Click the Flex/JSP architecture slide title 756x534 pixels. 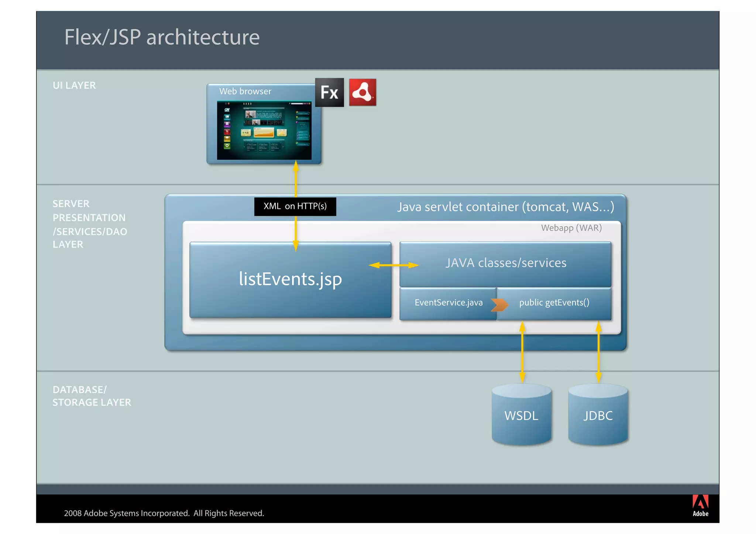[162, 37]
